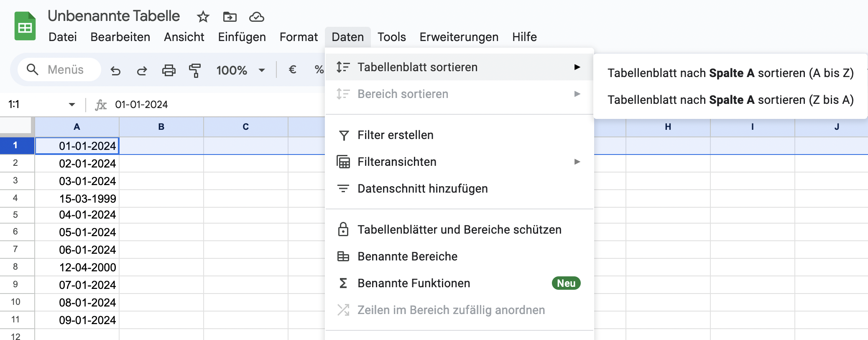The height and width of the screenshot is (340, 868).
Task: Choose Datenschnitt hinzufügen
Action: [x=460, y=189]
